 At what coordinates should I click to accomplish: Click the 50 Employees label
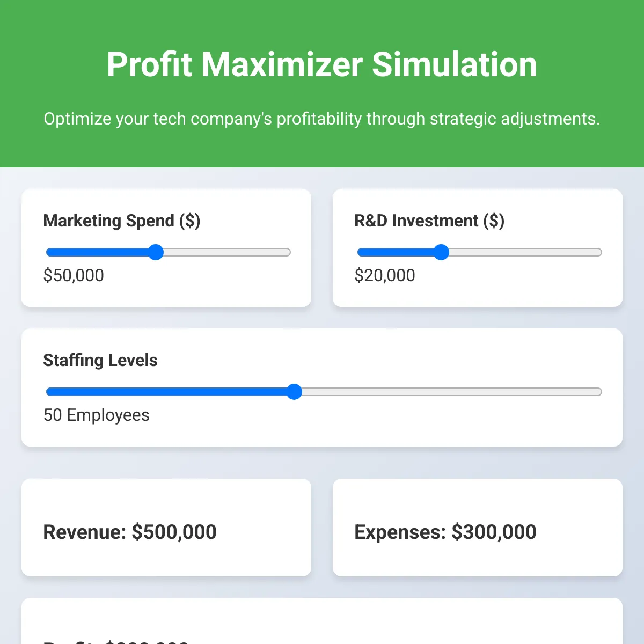96,415
